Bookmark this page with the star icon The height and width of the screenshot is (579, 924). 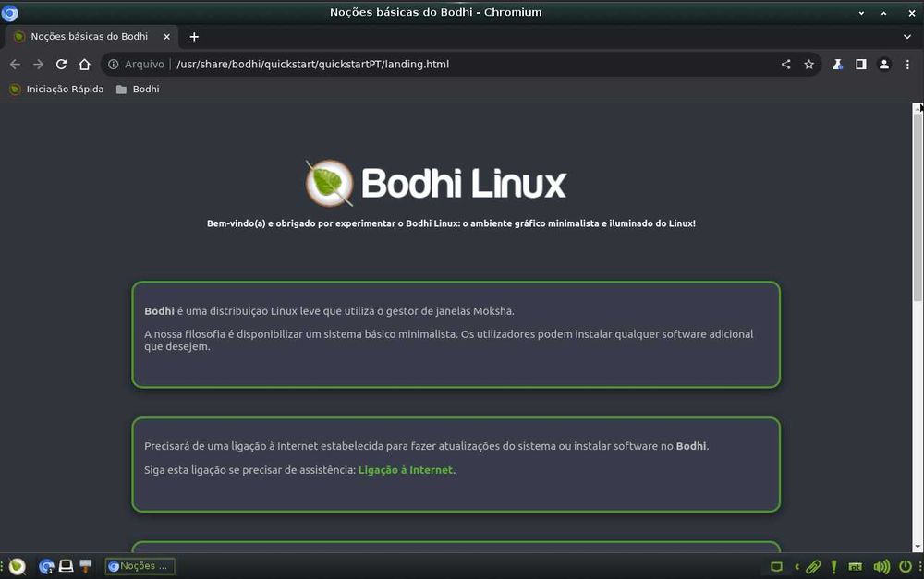pyautogui.click(x=808, y=65)
